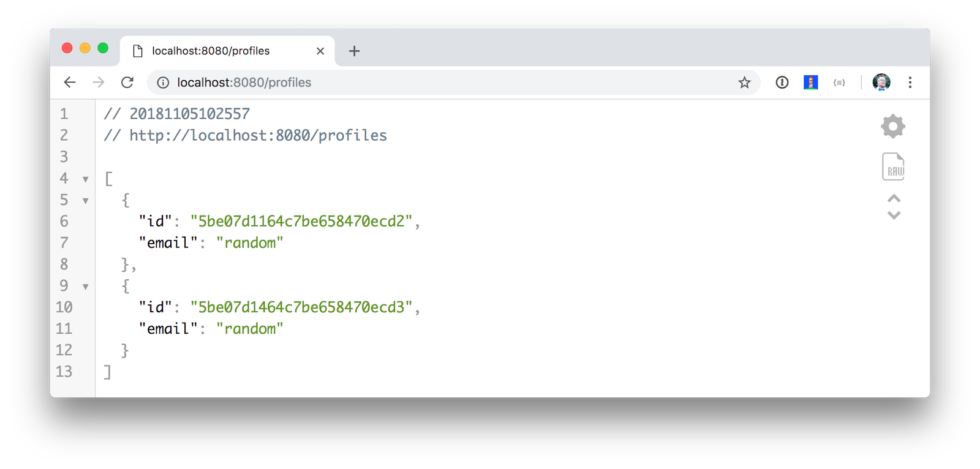Click the browser back arrow
Image resolution: width=980 pixels, height=469 pixels.
(70, 82)
